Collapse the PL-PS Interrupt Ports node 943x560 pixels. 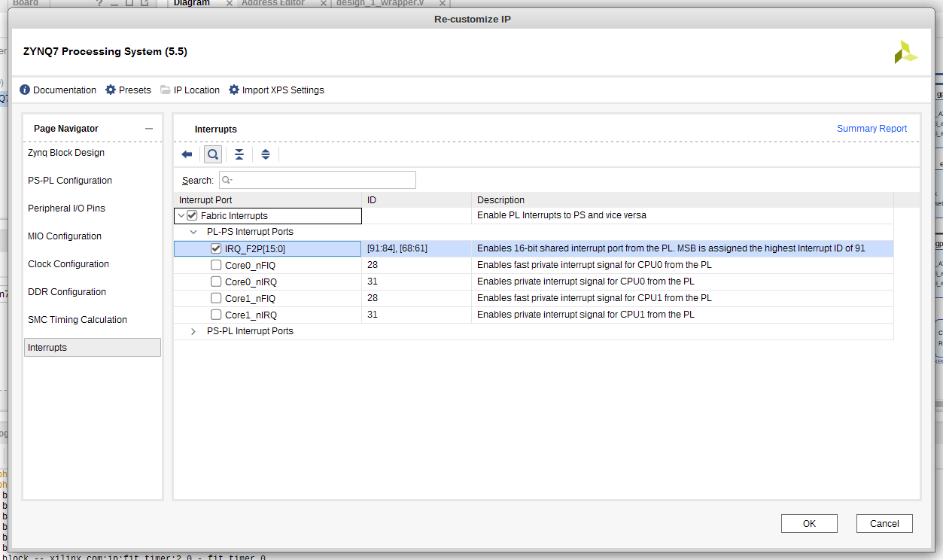(x=193, y=232)
